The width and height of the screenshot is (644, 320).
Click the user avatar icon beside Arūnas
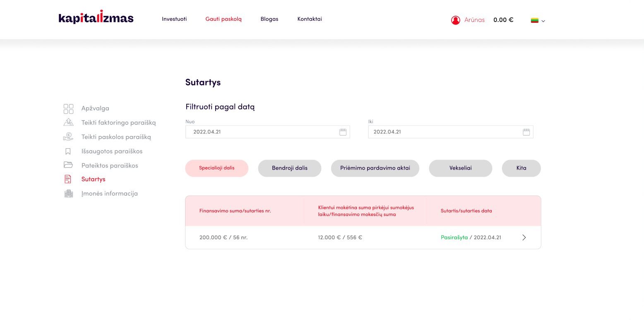pos(456,20)
